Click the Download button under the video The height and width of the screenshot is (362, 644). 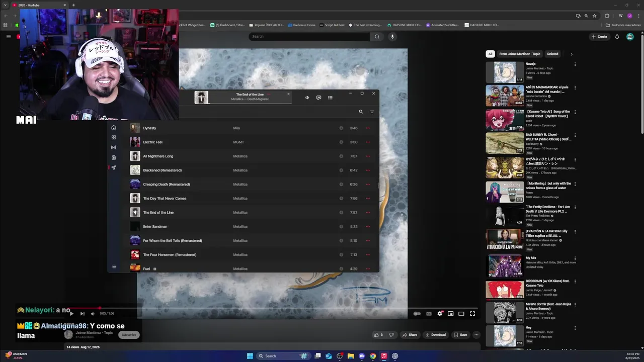[436, 335]
